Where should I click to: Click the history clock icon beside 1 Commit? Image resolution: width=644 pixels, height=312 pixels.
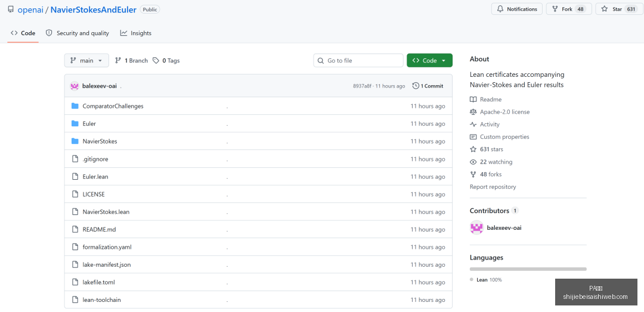click(x=416, y=86)
